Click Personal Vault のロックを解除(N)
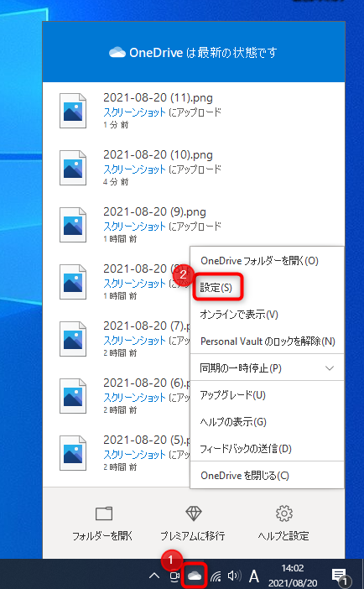364x589 pixels. click(268, 341)
